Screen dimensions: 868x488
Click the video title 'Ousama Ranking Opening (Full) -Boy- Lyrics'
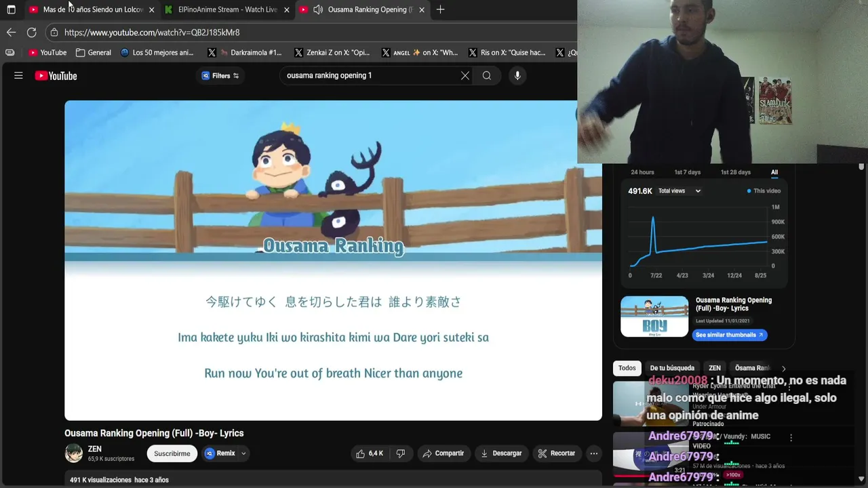154,433
